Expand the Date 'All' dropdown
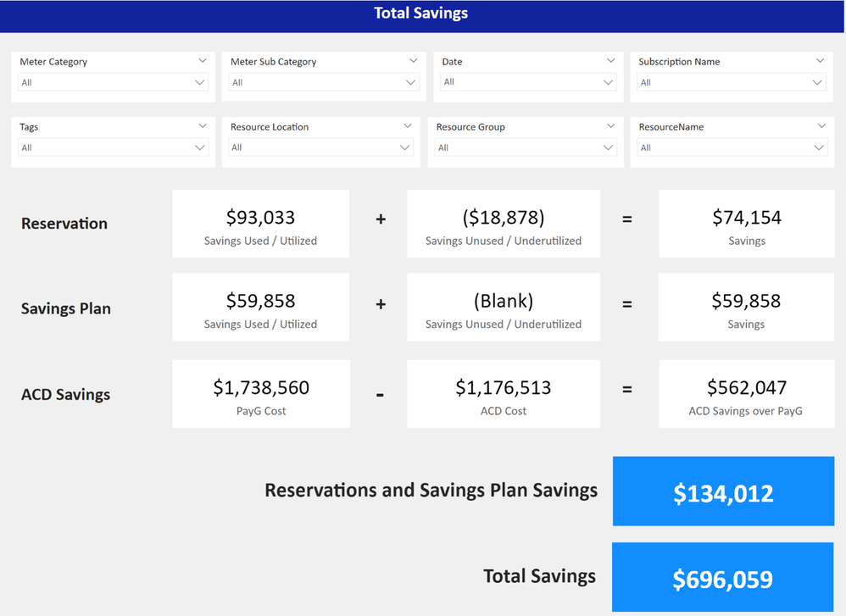The image size is (846, 616). point(527,82)
